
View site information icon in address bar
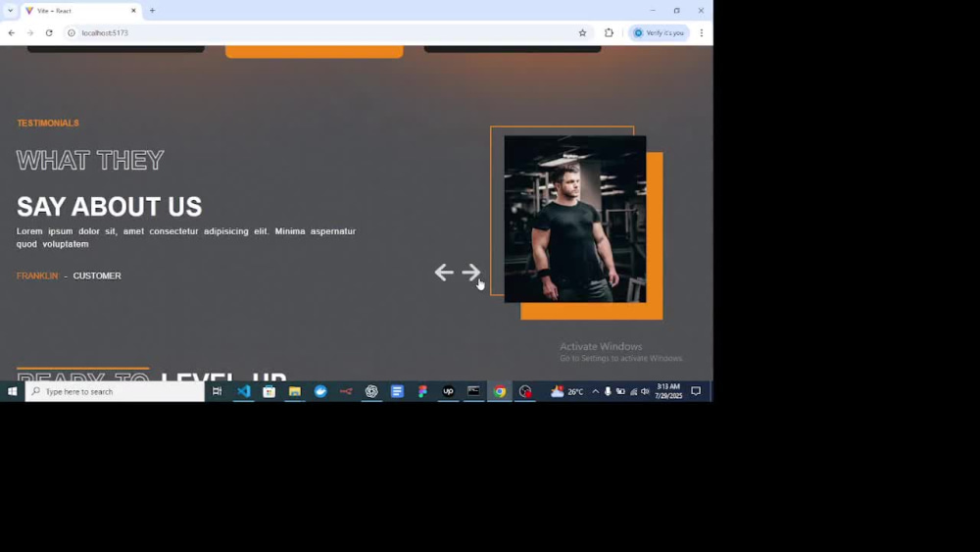tap(72, 32)
